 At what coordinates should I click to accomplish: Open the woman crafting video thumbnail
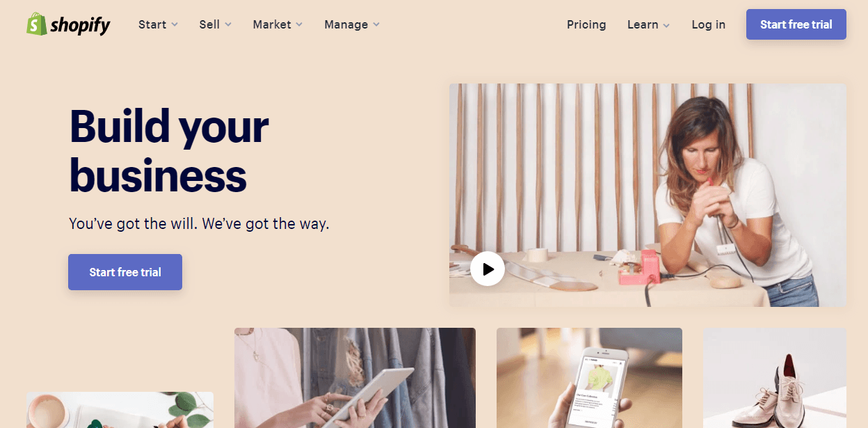click(x=648, y=195)
